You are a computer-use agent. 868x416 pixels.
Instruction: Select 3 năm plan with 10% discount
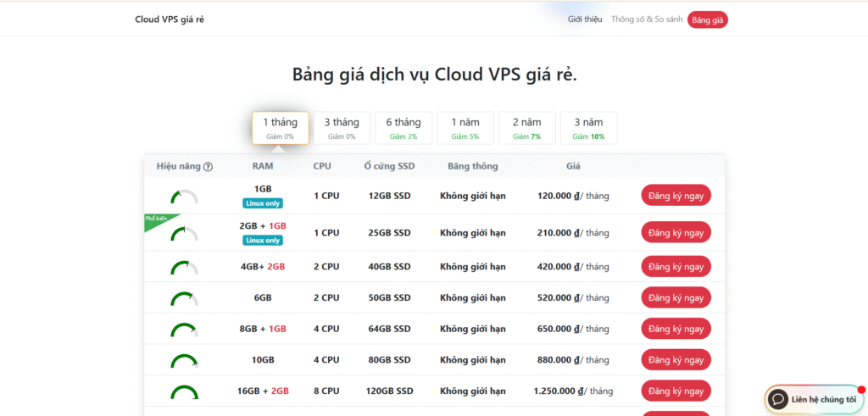588,128
